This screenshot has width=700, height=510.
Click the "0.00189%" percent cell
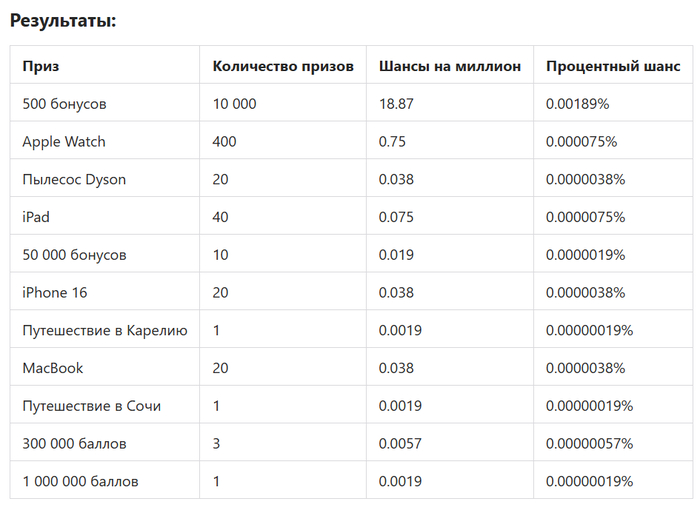coord(578,104)
